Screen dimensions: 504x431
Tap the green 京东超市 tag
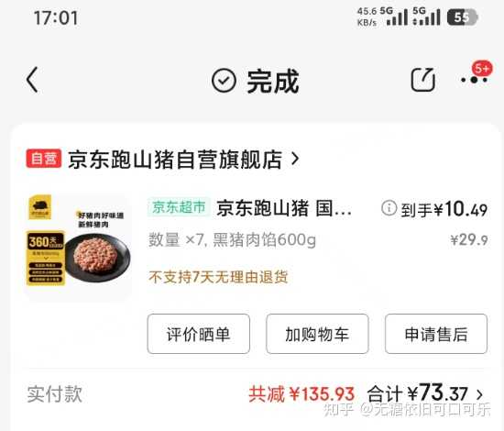[179, 207]
